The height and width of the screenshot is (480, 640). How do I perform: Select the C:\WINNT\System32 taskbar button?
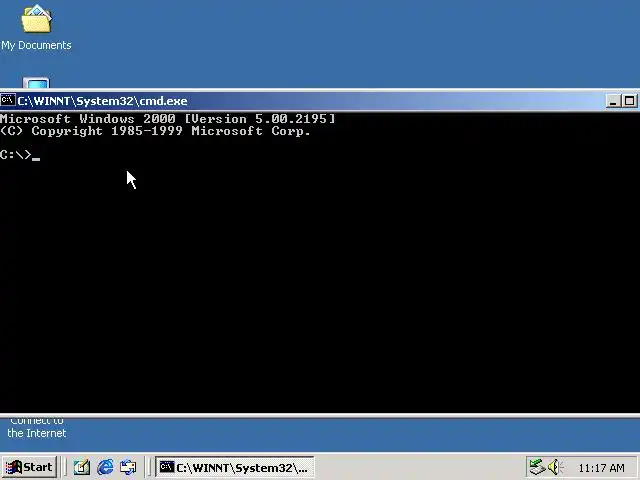tap(235, 467)
